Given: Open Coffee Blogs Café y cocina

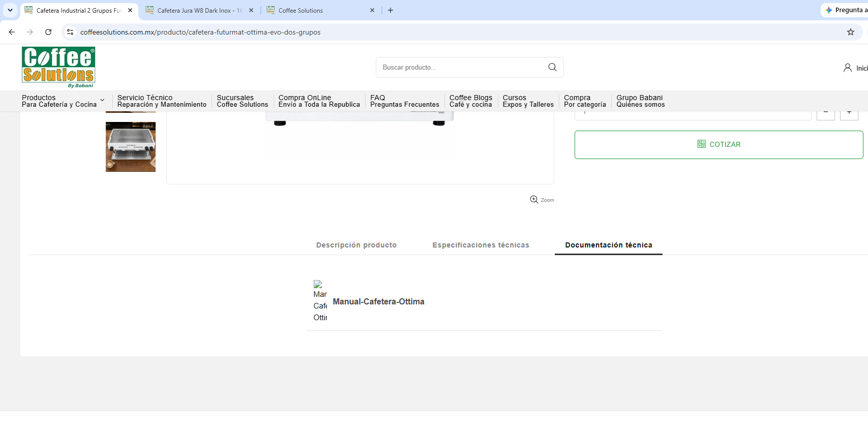Looking at the screenshot, I should pos(471,101).
